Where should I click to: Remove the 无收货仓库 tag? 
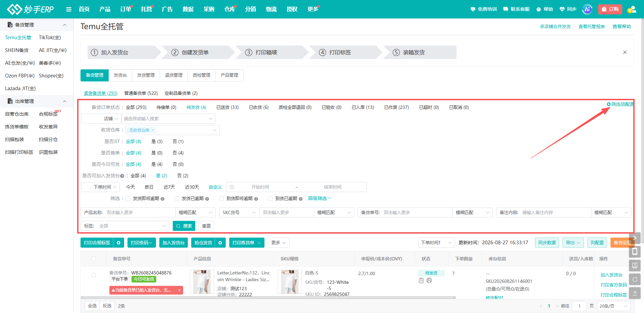click(152, 130)
